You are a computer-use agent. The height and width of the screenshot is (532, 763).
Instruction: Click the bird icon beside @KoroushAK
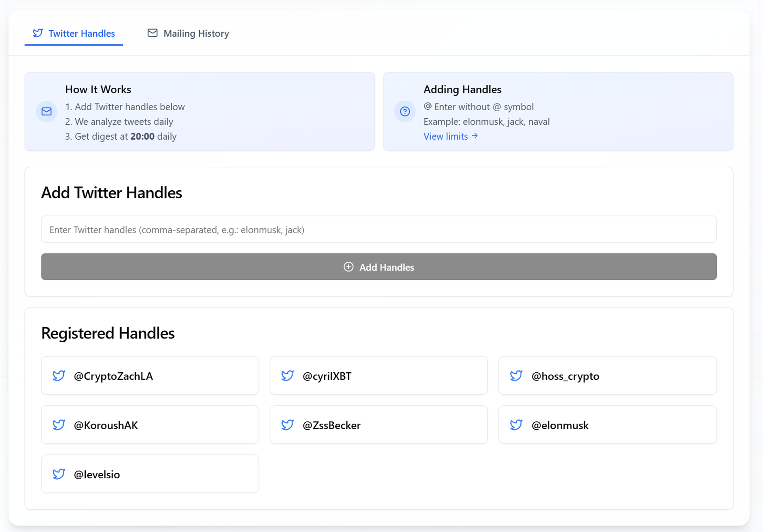click(59, 425)
